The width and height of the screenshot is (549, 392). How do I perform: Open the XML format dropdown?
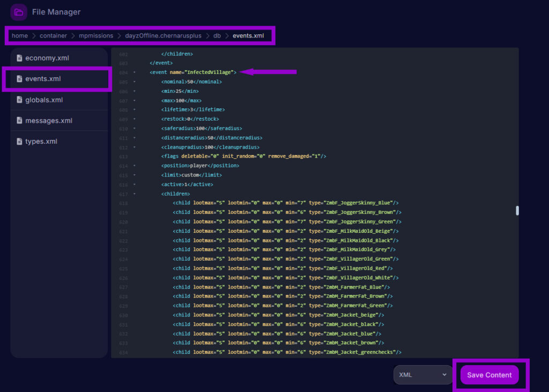point(422,375)
